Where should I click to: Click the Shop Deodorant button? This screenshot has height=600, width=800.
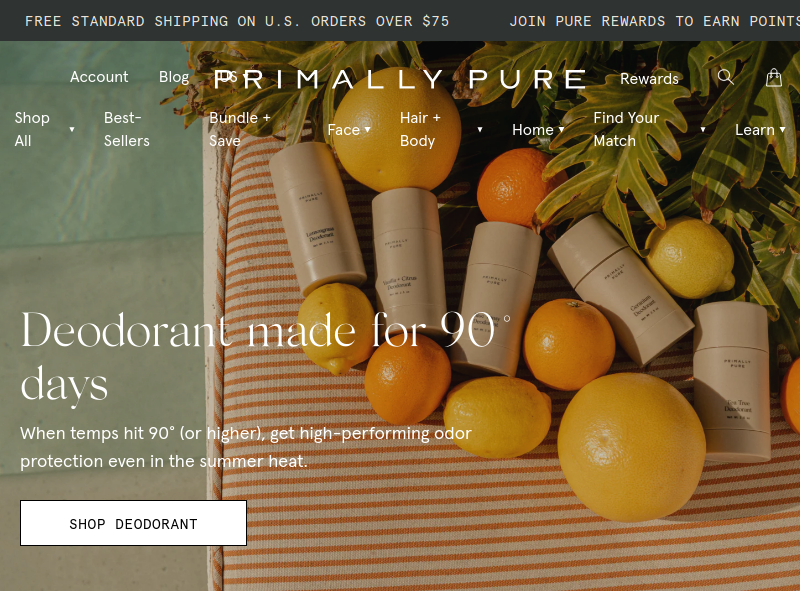(133, 523)
